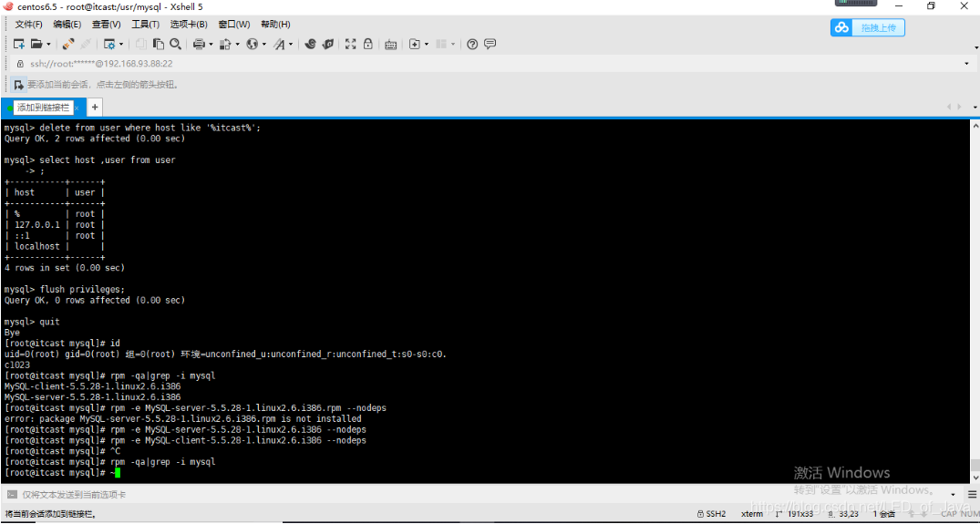The image size is (980, 524).
Task: Click the terminal text 'MySQL-client-5.5.28-1.linux2.6.i386' package listing
Action: click(92, 386)
